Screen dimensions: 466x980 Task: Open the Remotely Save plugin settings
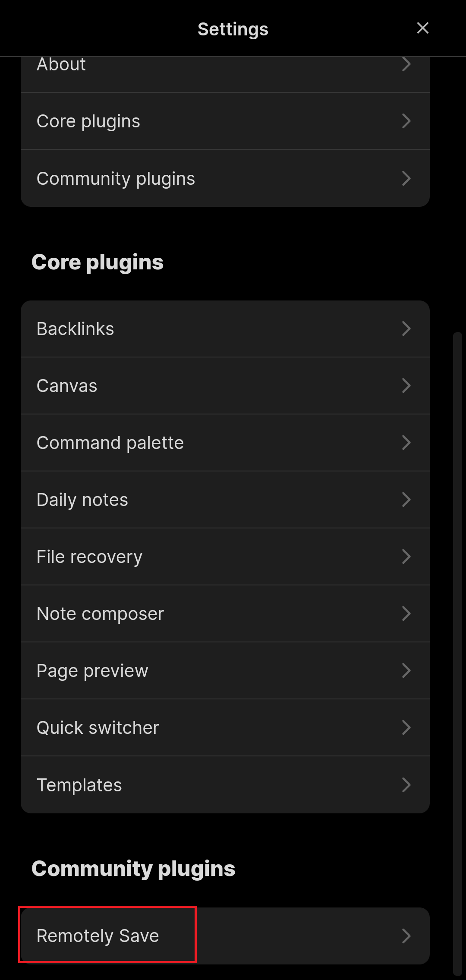coord(224,936)
